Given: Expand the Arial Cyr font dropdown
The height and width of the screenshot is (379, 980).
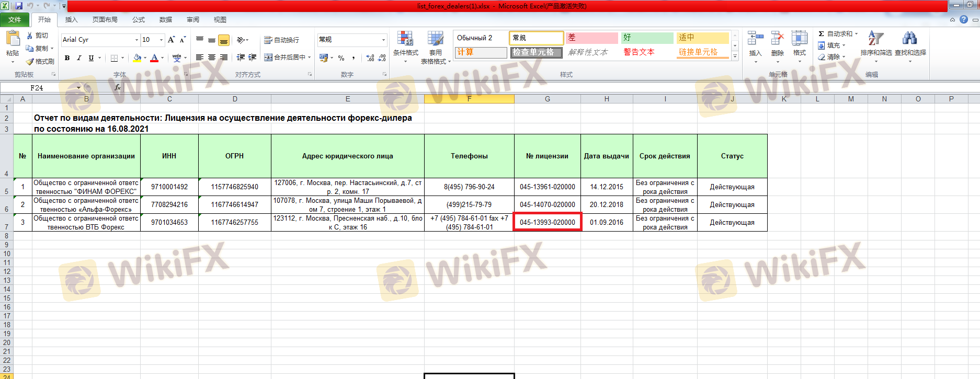Looking at the screenshot, I should 136,40.
